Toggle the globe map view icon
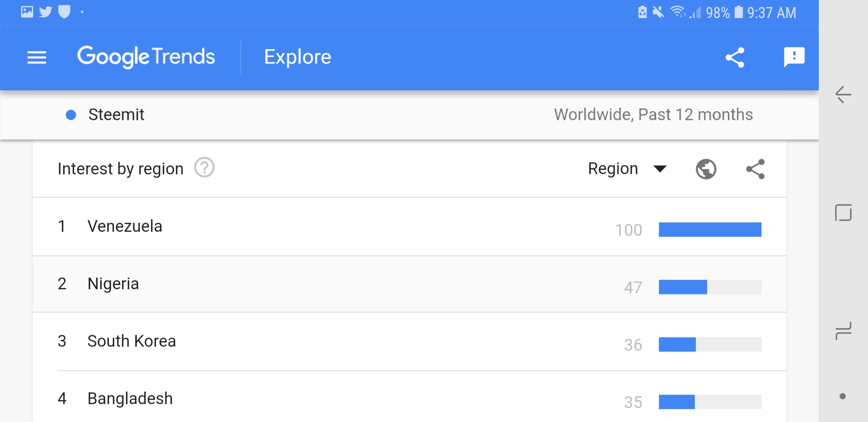 pos(706,169)
